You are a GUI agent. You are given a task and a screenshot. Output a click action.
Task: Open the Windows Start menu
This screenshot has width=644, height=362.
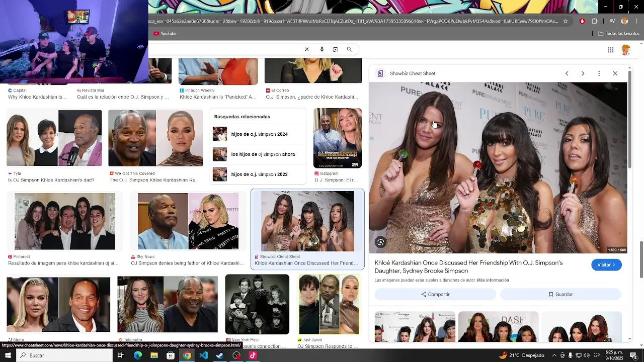coord(8,355)
